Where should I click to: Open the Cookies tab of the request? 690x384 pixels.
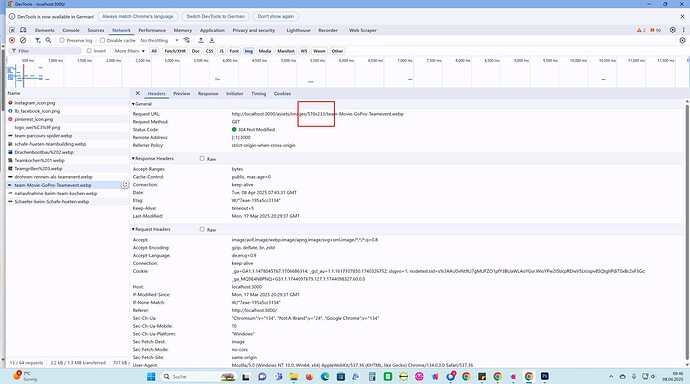pyautogui.click(x=282, y=94)
